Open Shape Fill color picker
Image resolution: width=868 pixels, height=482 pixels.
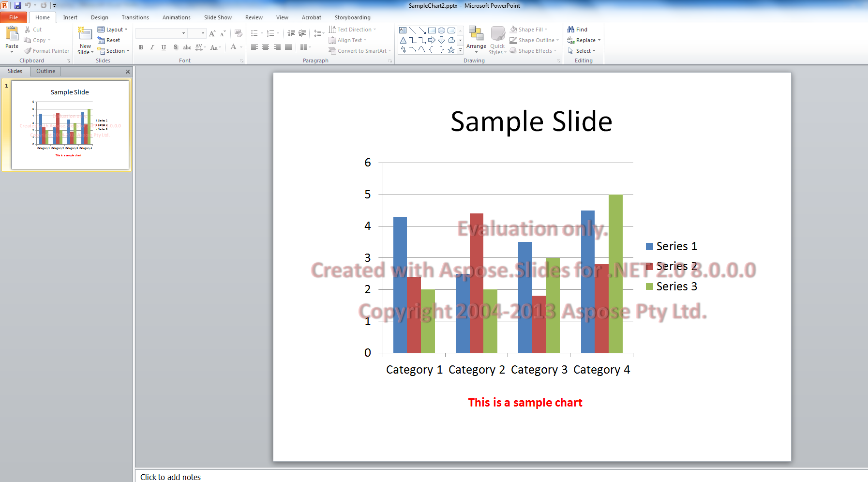tap(529, 30)
